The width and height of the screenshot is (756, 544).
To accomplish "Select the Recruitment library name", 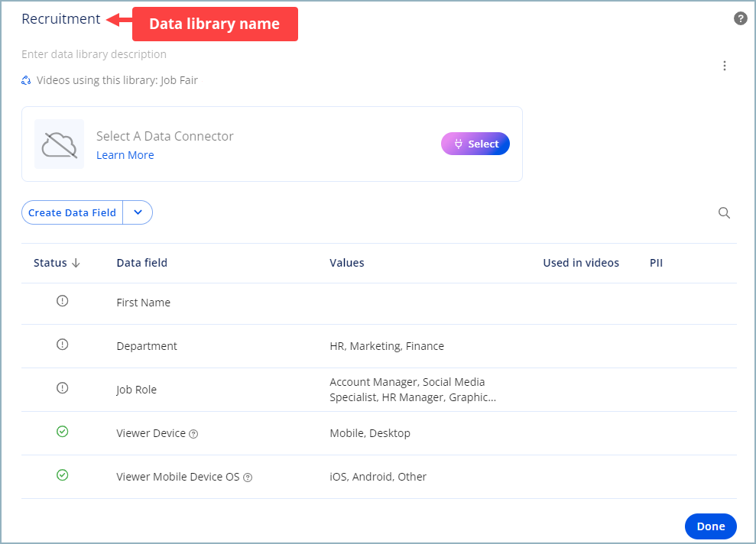I will click(60, 18).
